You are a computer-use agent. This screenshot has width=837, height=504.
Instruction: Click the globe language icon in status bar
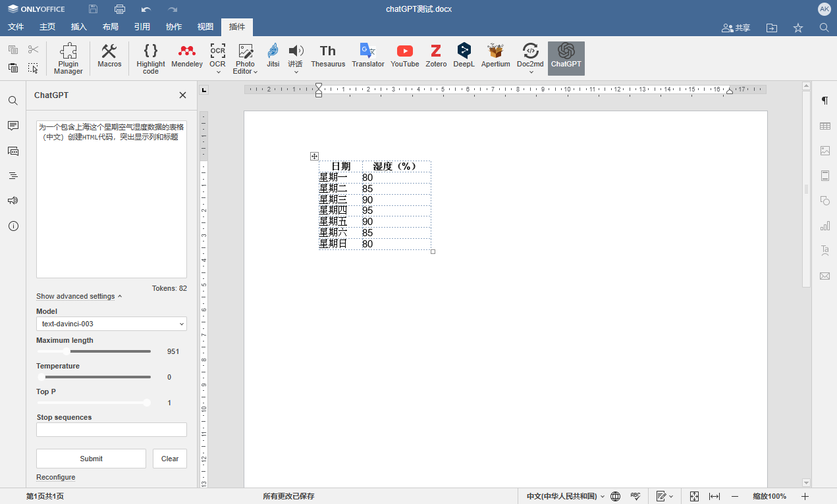point(616,496)
